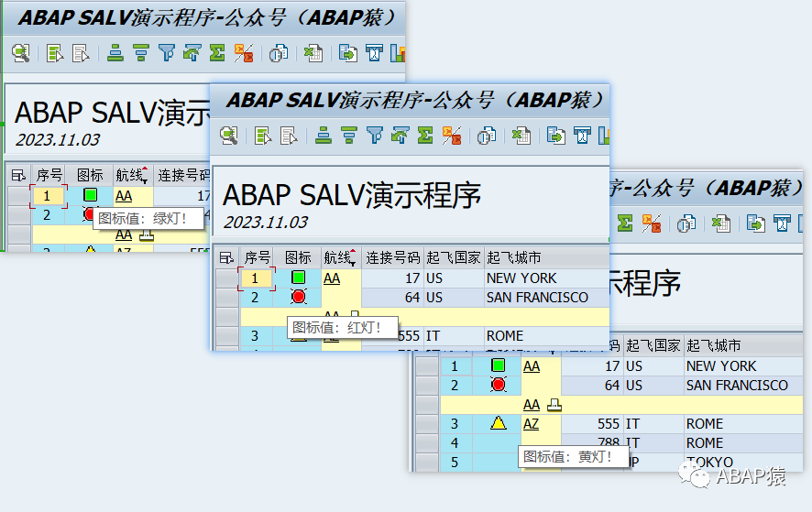Select SAN FRANCISCO cell in red-light window
Screen dimensions: 812x512
click(x=546, y=297)
